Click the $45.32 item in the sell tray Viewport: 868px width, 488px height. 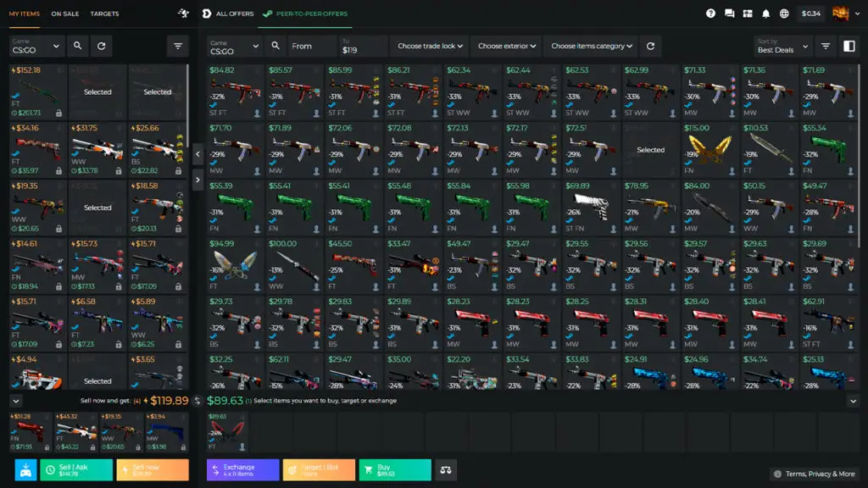point(75,432)
